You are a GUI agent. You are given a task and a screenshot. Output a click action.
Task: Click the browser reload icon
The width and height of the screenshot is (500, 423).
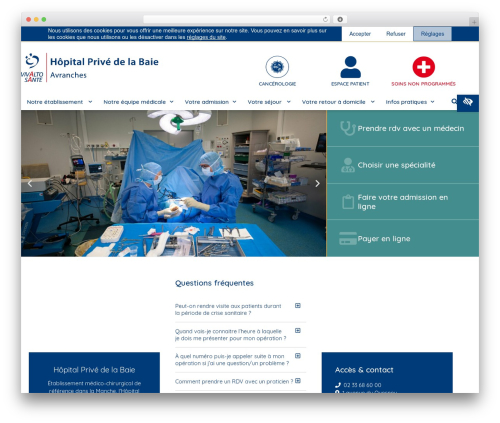pyautogui.click(x=325, y=20)
